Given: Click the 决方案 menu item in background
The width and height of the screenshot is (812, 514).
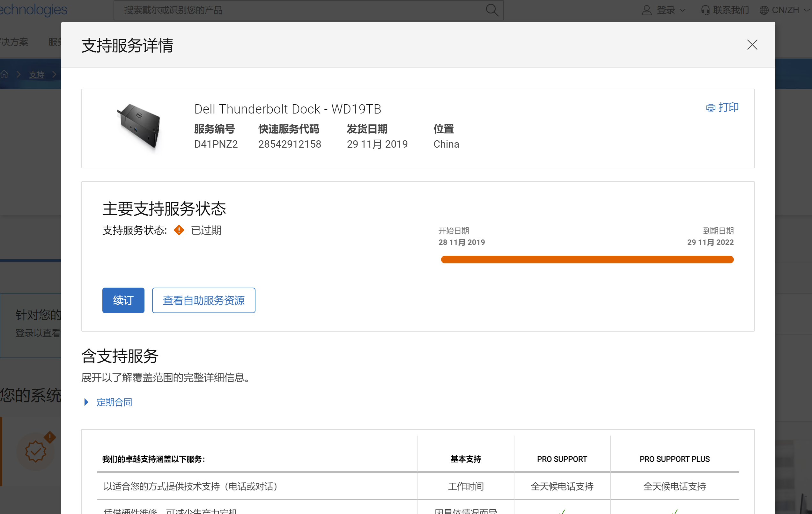Looking at the screenshot, I should [x=14, y=42].
